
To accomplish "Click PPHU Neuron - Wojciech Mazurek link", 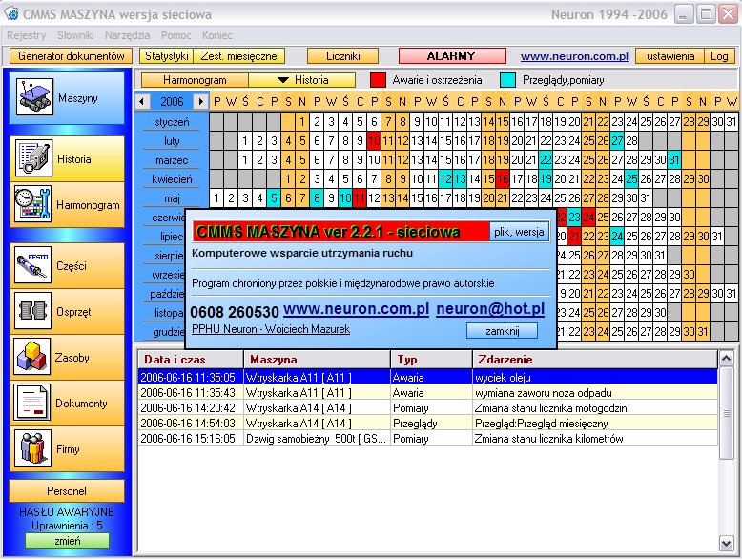I will tap(271, 329).
